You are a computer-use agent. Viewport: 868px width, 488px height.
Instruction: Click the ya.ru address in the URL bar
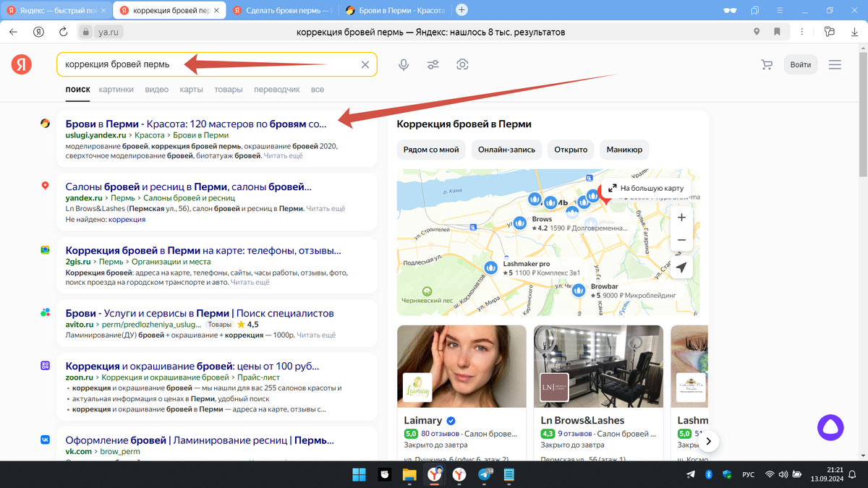(110, 32)
